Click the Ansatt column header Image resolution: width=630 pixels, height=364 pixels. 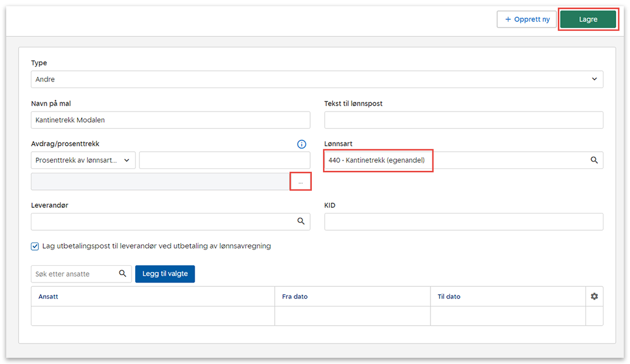pos(48,297)
